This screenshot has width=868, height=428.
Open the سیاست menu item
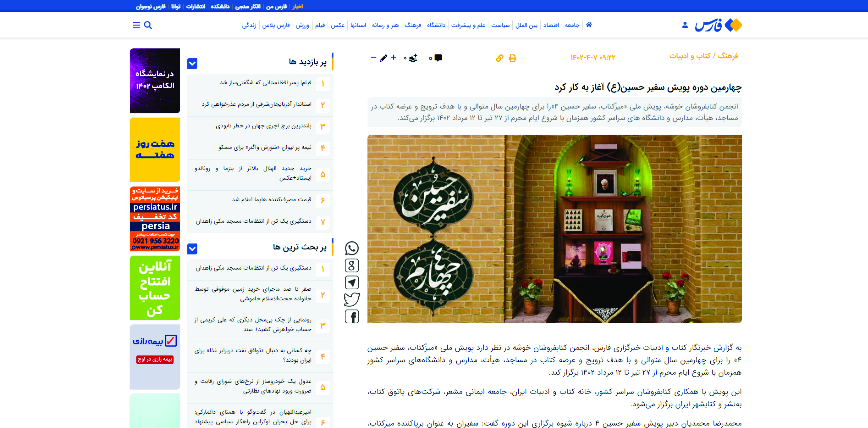(x=500, y=25)
